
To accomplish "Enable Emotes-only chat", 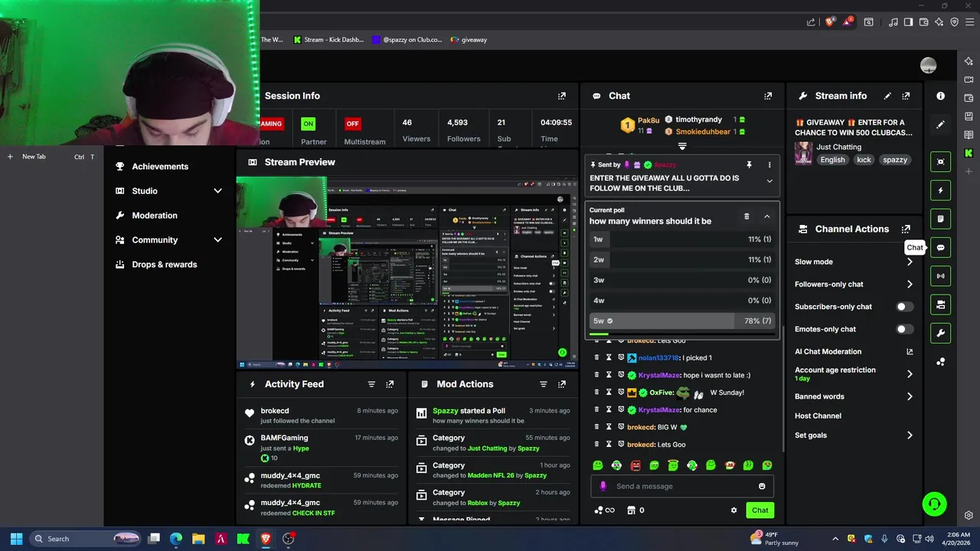I will pyautogui.click(x=904, y=329).
